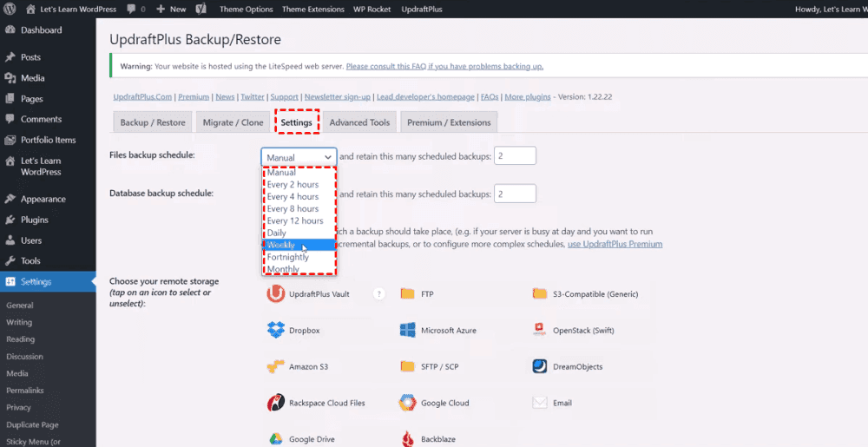Select the OpenStack (Swift) icon

click(x=540, y=331)
